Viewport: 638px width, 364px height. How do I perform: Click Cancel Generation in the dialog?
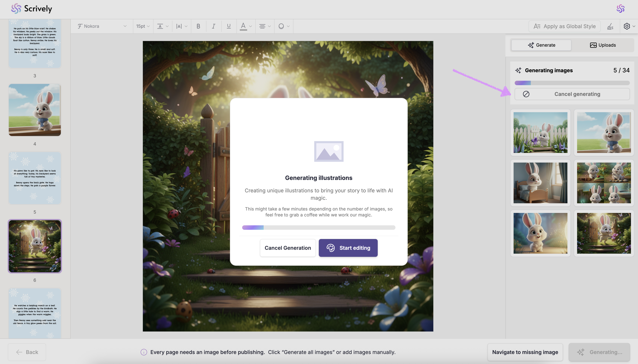click(x=288, y=248)
